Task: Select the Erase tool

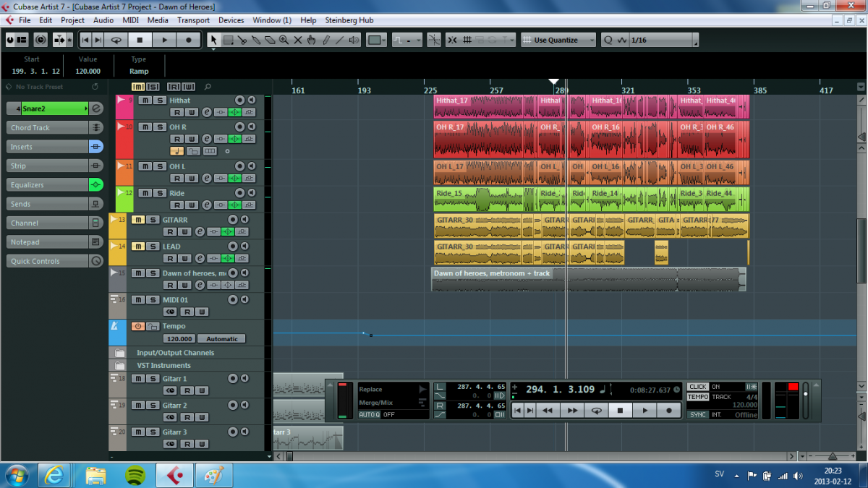Action: pyautogui.click(x=270, y=40)
